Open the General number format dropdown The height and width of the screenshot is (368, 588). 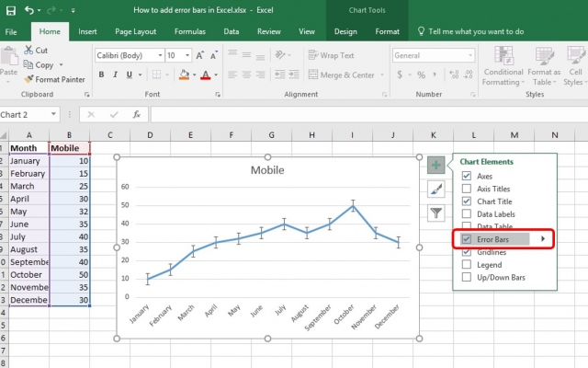(470, 55)
